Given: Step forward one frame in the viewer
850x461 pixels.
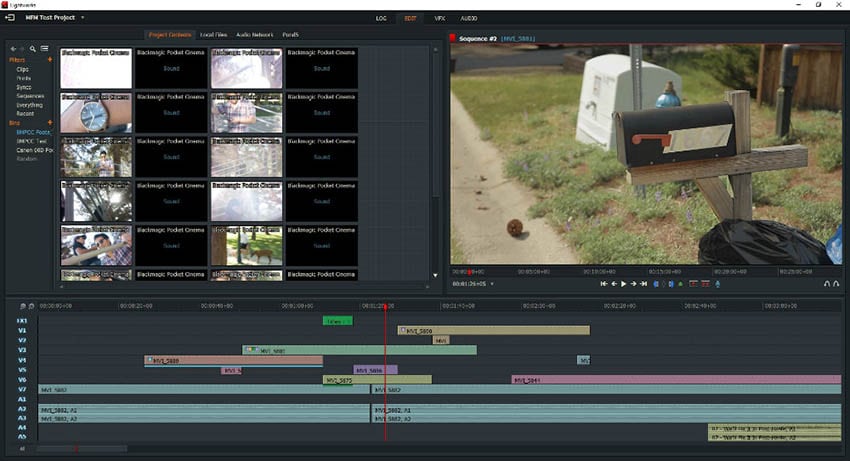Looking at the screenshot, I should pos(633,284).
